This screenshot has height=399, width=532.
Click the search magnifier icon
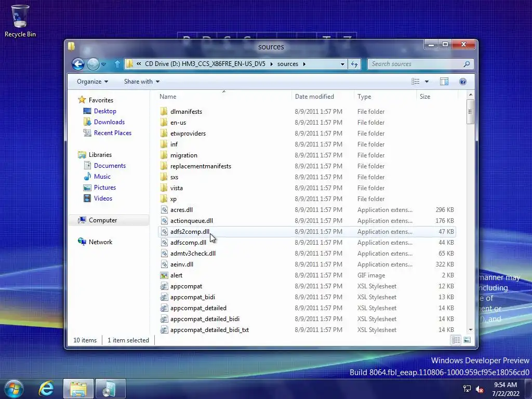click(x=467, y=64)
